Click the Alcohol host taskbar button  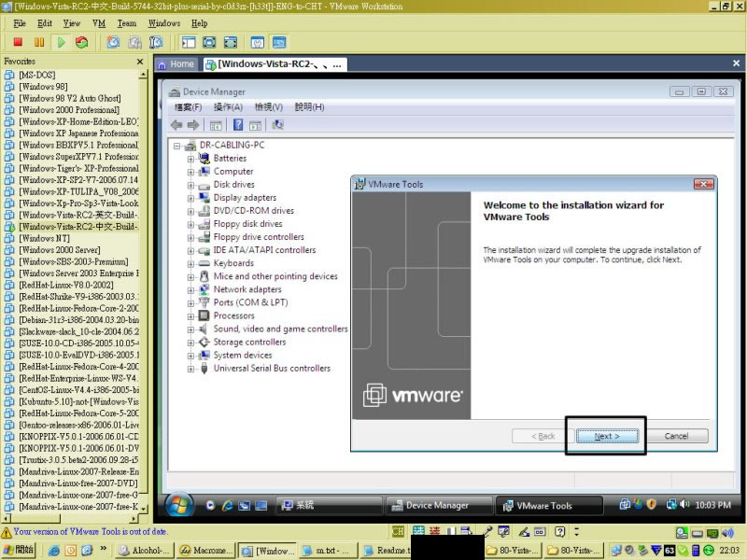pos(146,550)
